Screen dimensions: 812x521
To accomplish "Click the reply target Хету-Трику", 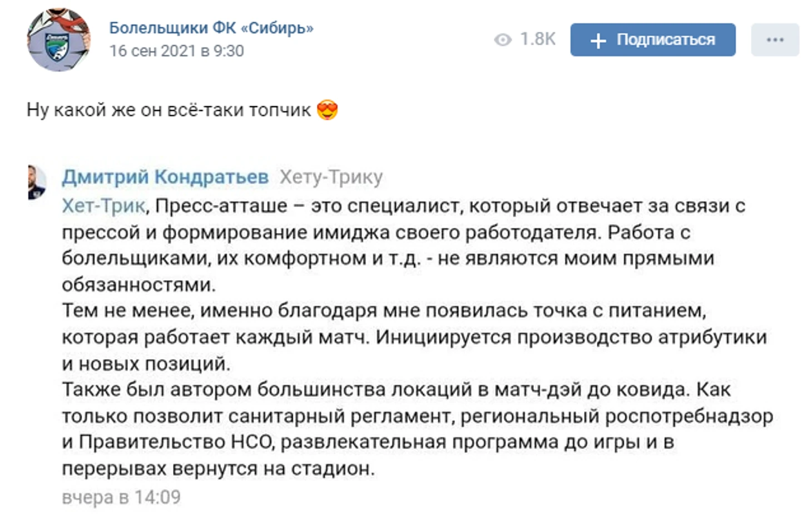I will (x=331, y=176).
